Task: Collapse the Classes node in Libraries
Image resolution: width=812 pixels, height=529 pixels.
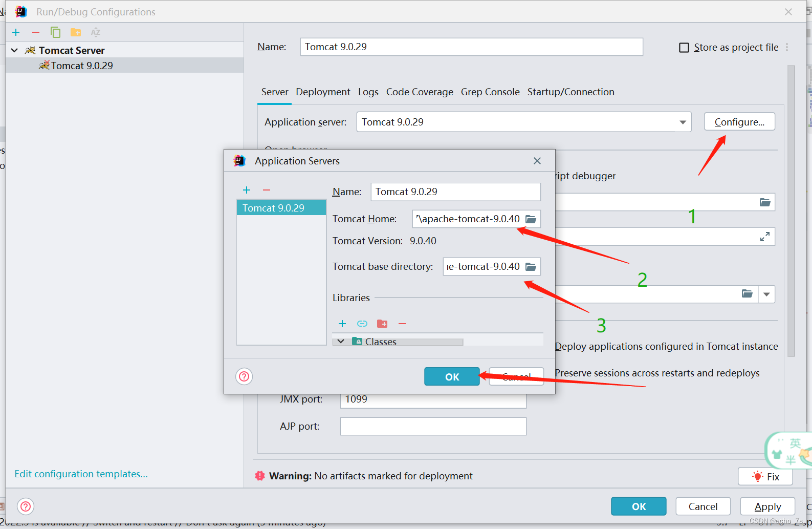Action: (x=341, y=342)
